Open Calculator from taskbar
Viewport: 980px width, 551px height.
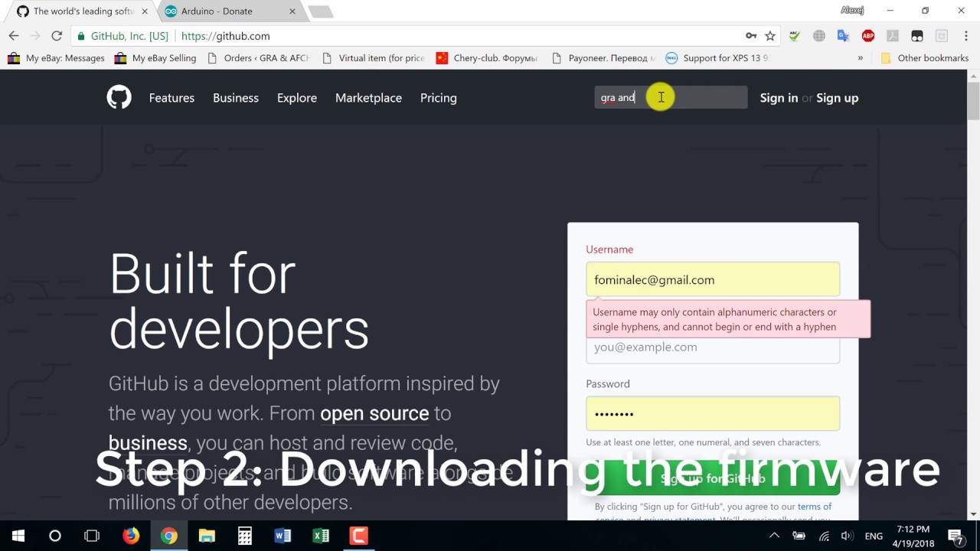[x=245, y=536]
